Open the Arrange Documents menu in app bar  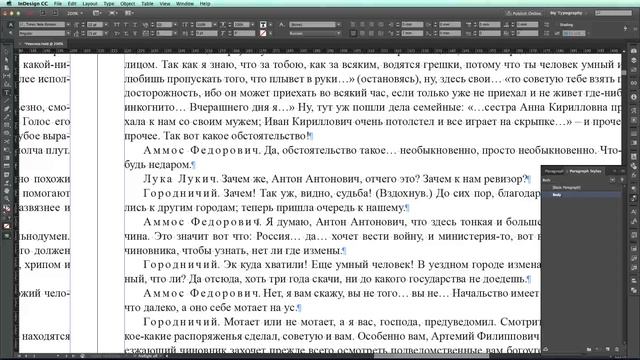[x=129, y=13]
